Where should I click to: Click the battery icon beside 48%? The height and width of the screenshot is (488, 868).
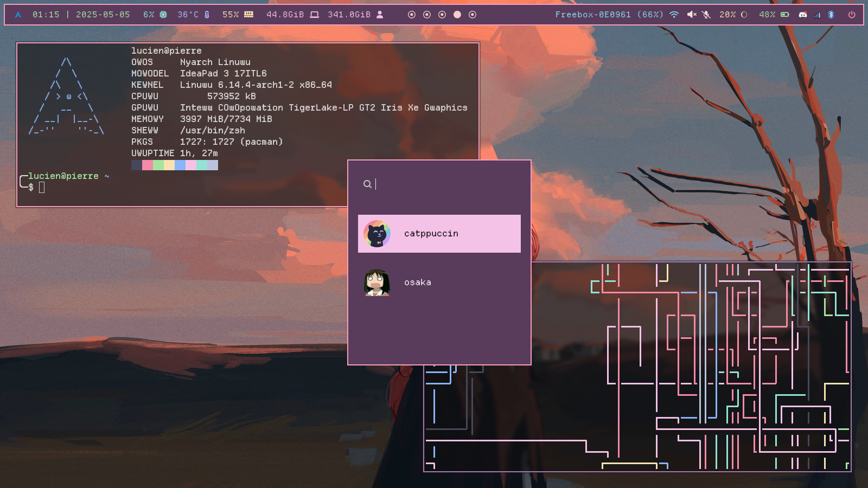(785, 15)
